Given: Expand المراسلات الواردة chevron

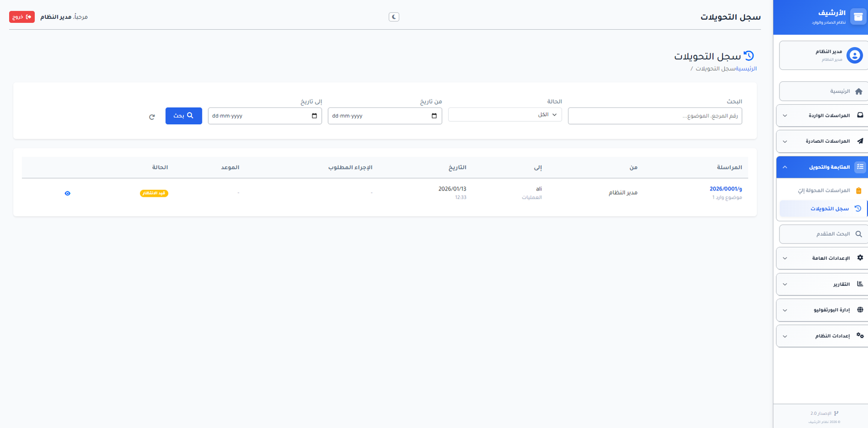Looking at the screenshot, I should pyautogui.click(x=785, y=116).
